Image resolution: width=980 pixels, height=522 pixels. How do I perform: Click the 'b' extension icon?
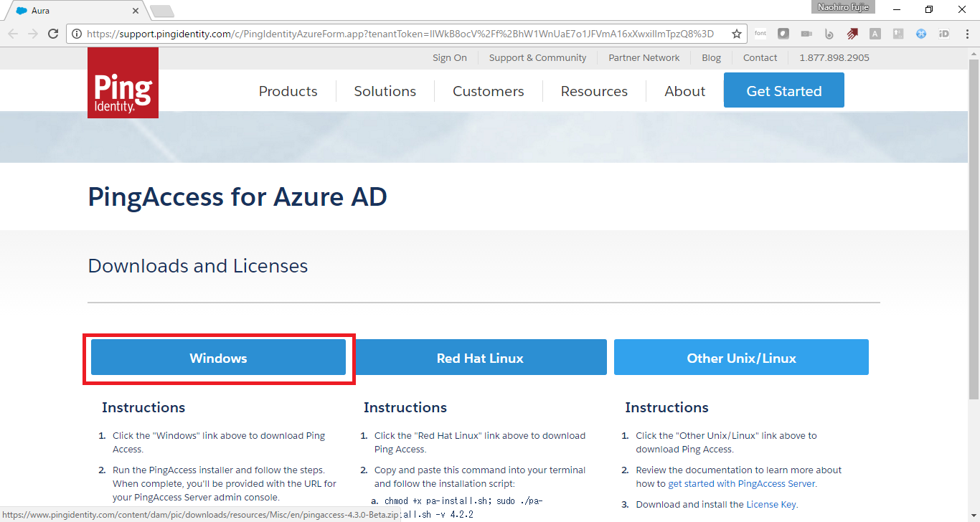(x=829, y=33)
